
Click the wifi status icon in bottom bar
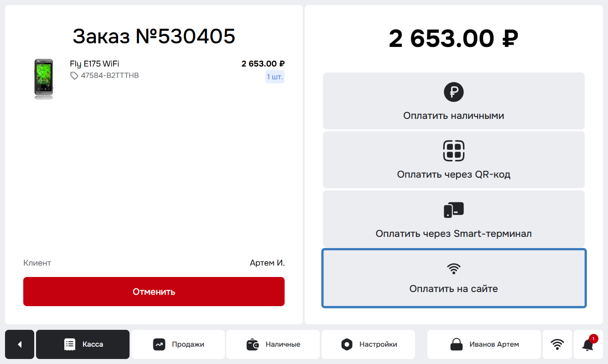[557, 344]
